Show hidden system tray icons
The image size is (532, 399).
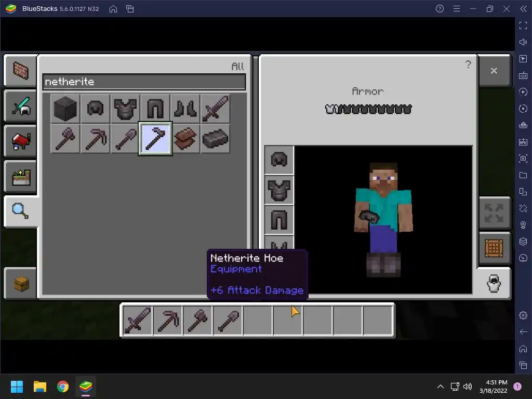pyautogui.click(x=441, y=387)
